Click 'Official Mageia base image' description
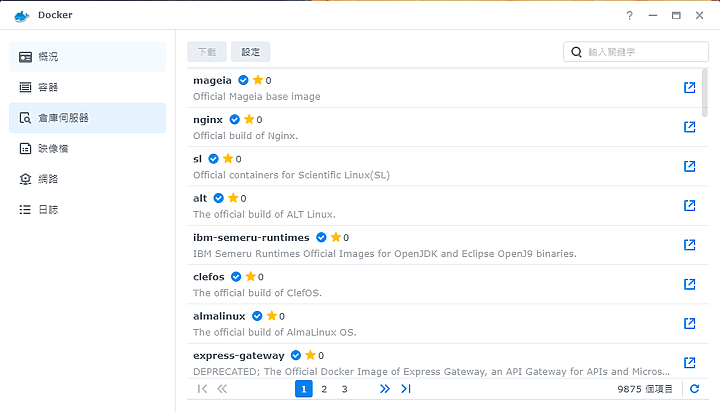 pos(257,96)
